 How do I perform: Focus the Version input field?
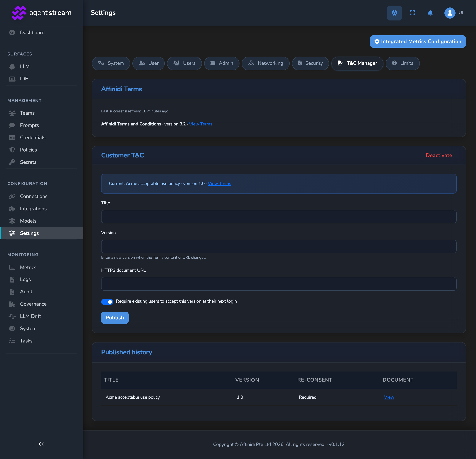coord(279,246)
